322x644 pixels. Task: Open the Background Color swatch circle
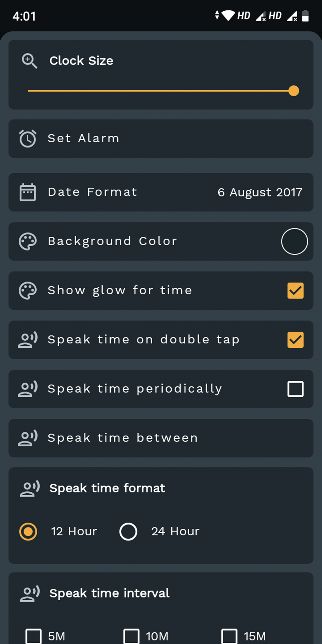coord(294,241)
